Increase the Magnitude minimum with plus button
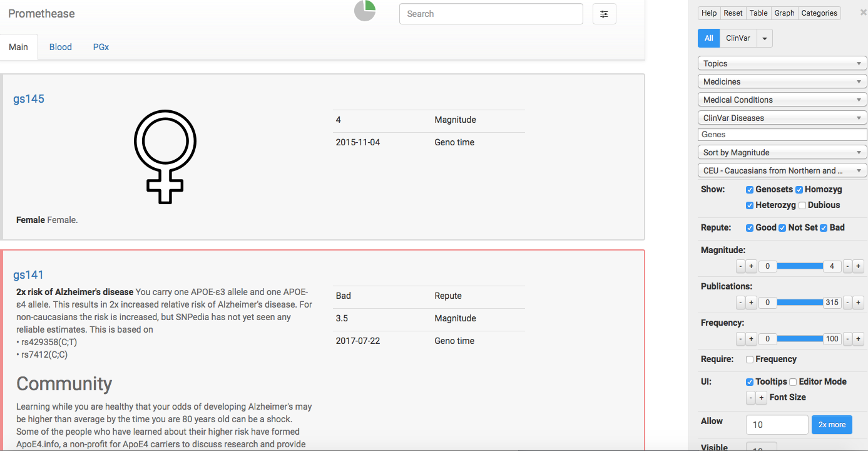This screenshot has height=451, width=868. (x=752, y=266)
